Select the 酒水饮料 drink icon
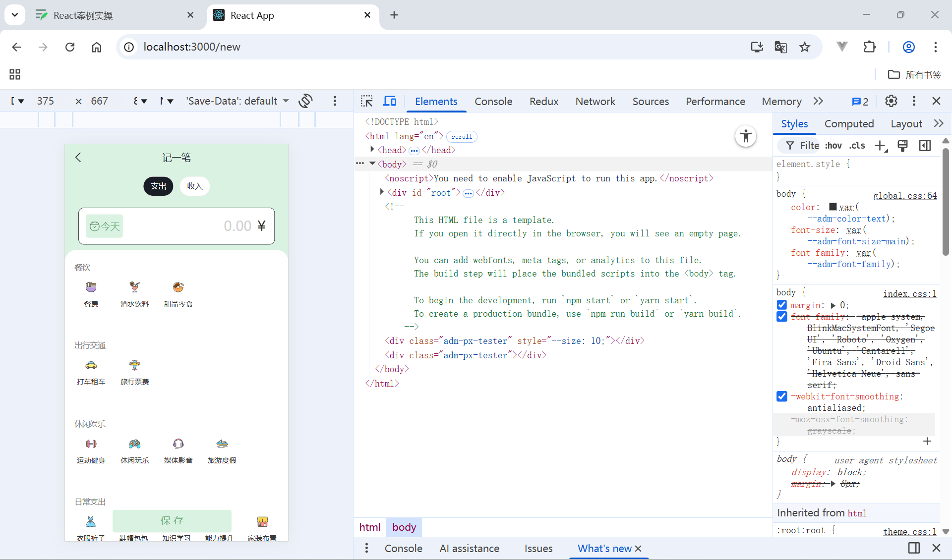The height and width of the screenshot is (560, 952). 134,287
